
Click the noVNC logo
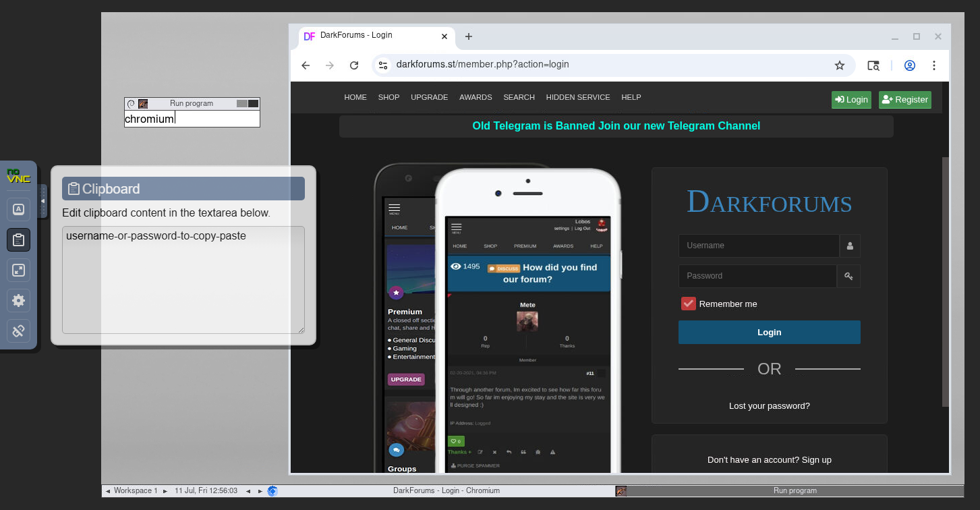coord(18,176)
